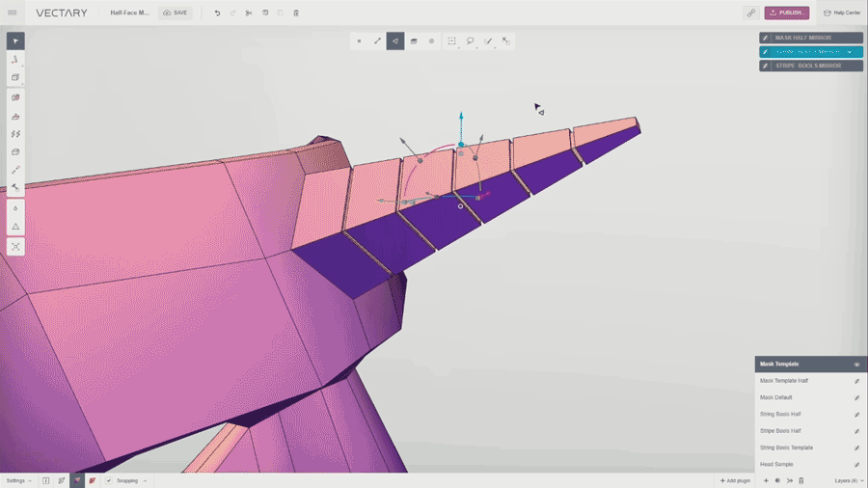Switch to edge selection mode
868x488 pixels.
coord(377,41)
